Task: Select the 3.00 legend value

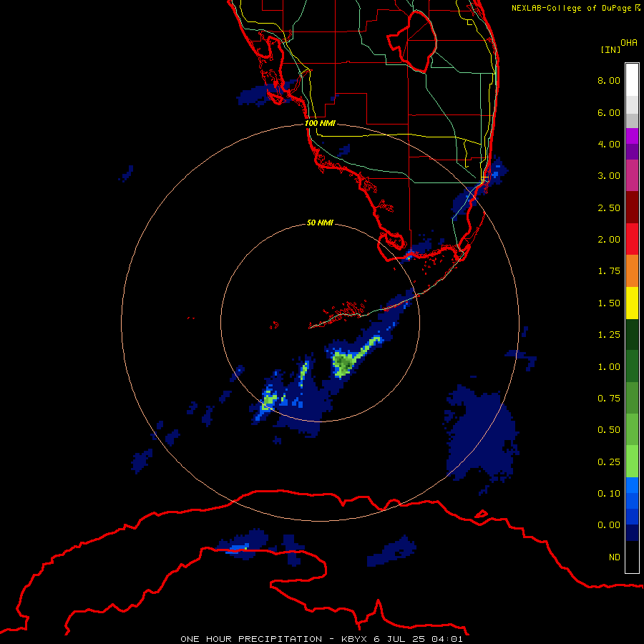Action: point(609,176)
